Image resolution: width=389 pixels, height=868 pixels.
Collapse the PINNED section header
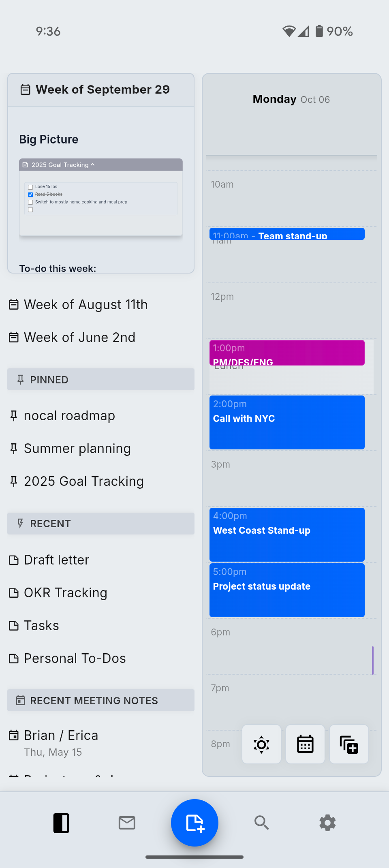[x=100, y=380]
